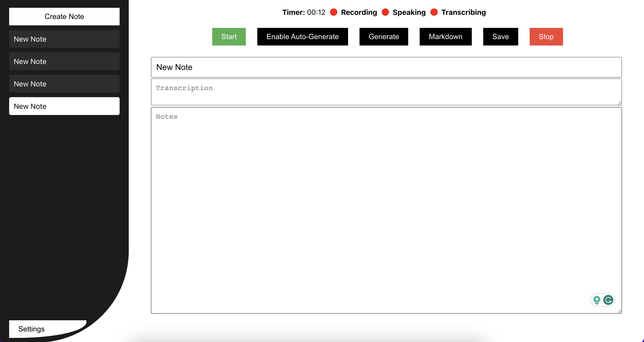Scroll the sidebar note list
Viewport: 644px width, 342px height.
pos(64,170)
